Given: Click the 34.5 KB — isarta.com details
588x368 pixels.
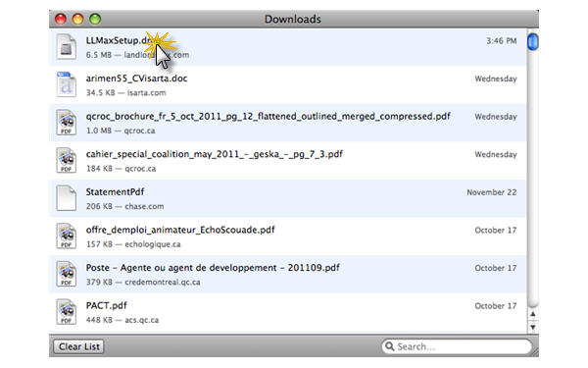Looking at the screenshot, I should 125,93.
